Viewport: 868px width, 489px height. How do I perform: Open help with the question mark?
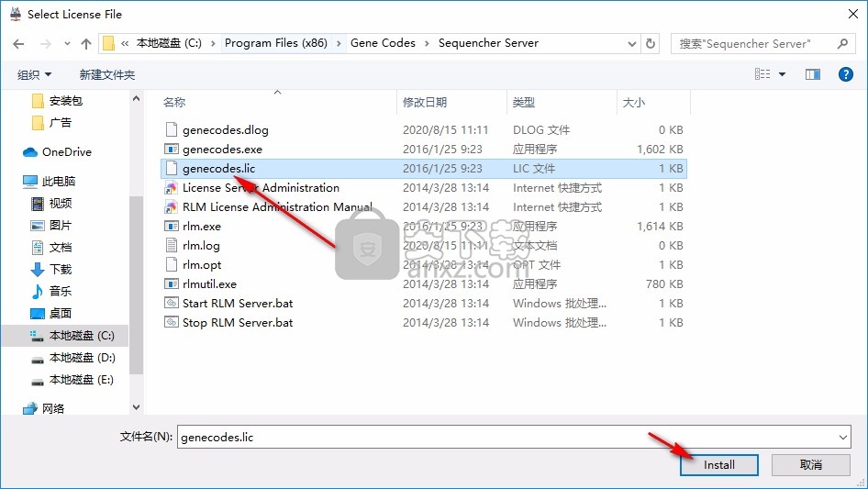tap(845, 74)
